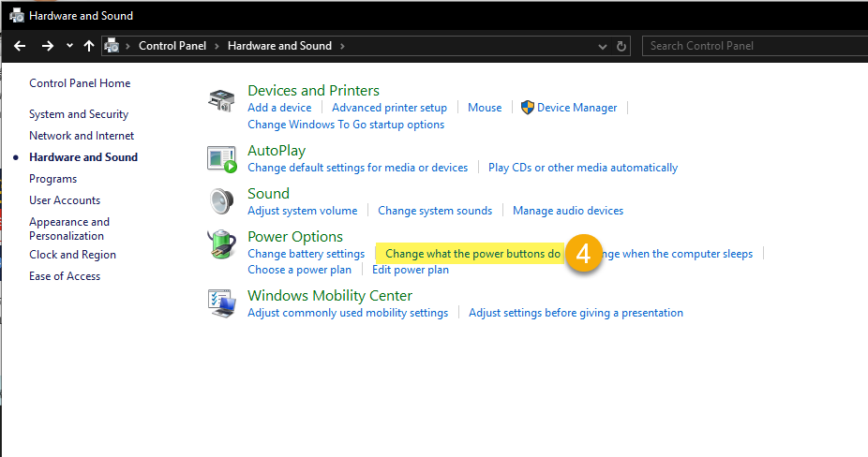Click Choose a power plan

(299, 270)
